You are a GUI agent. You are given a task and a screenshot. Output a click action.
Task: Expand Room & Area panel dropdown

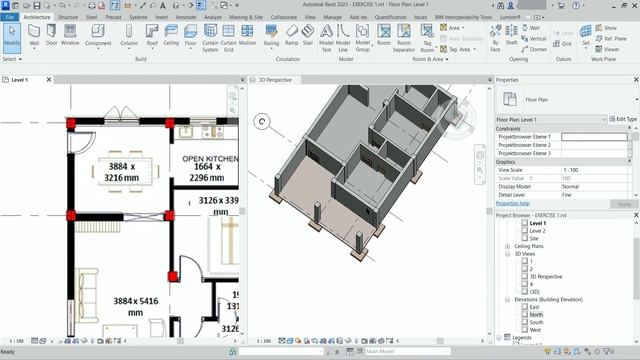pos(430,59)
